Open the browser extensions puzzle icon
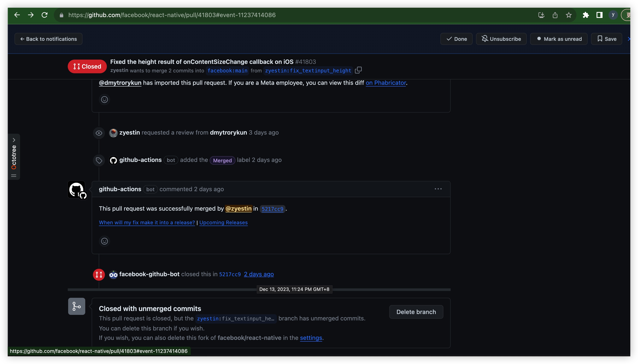 [586, 15]
